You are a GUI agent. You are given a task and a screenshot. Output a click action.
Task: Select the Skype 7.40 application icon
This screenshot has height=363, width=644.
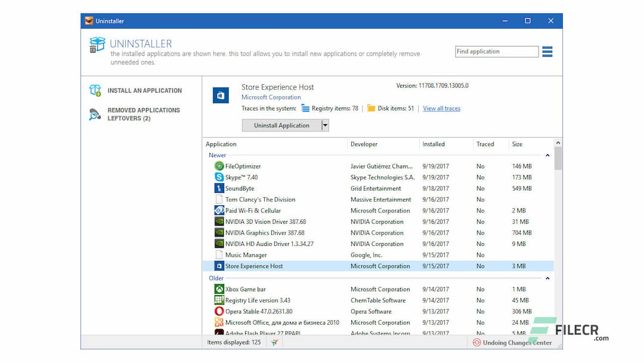220,177
